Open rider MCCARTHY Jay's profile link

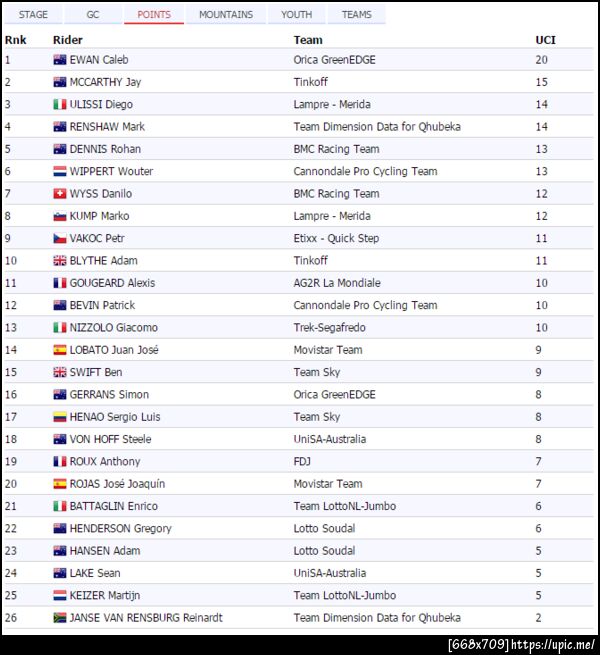[x=105, y=82]
